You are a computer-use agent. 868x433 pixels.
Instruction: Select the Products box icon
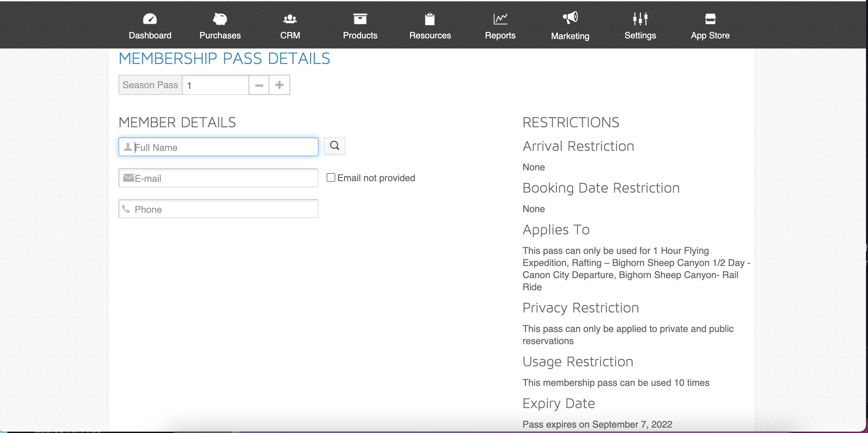tap(360, 19)
